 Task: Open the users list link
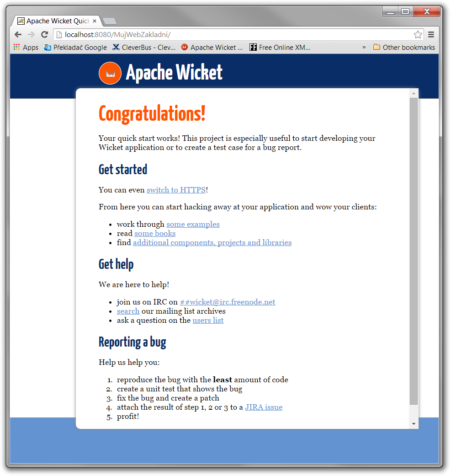[x=208, y=320]
